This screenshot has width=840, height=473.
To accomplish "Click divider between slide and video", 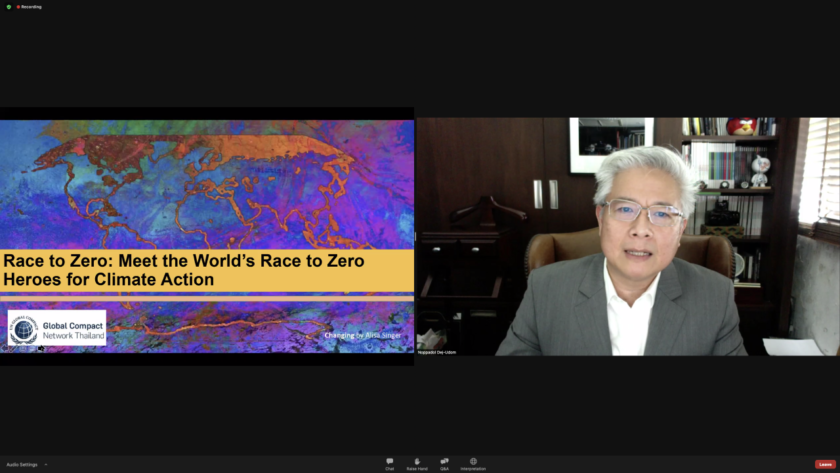I will 415,237.
